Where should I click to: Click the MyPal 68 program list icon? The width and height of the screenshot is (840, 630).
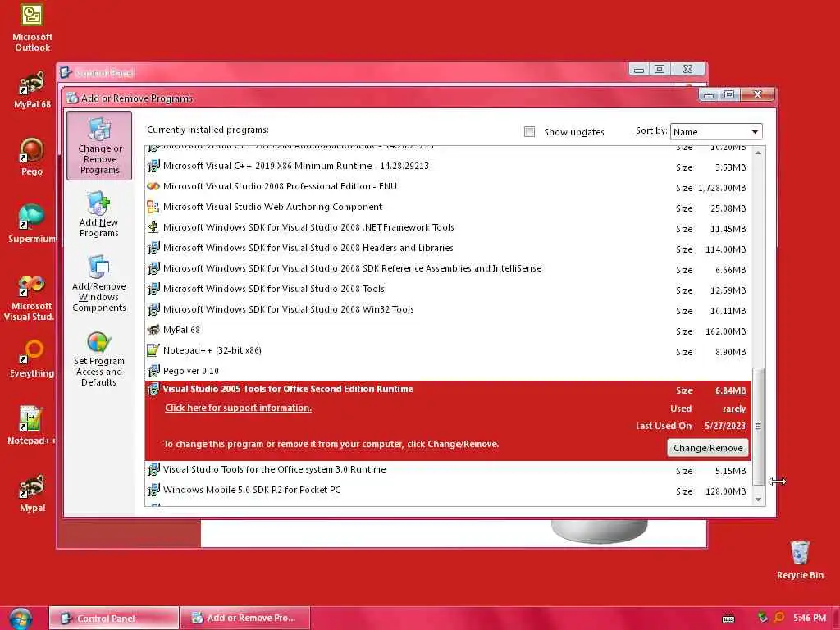pos(153,330)
